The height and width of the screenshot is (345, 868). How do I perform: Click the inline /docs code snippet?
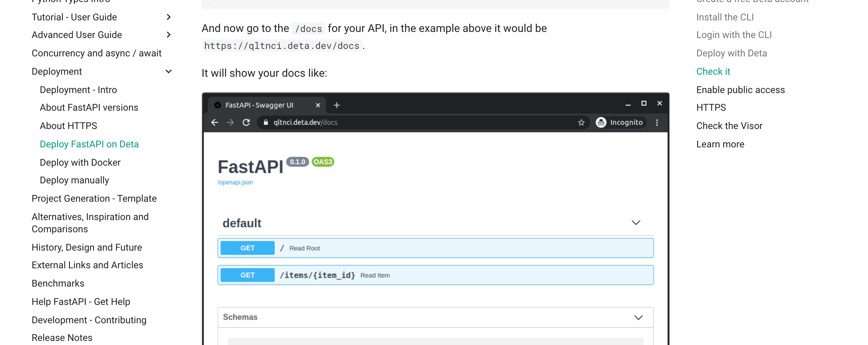click(x=308, y=29)
